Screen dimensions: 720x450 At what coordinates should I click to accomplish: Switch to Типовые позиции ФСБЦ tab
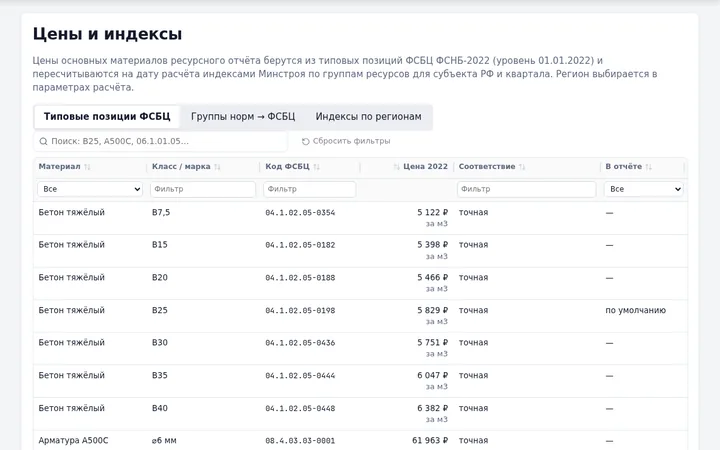pyautogui.click(x=107, y=117)
